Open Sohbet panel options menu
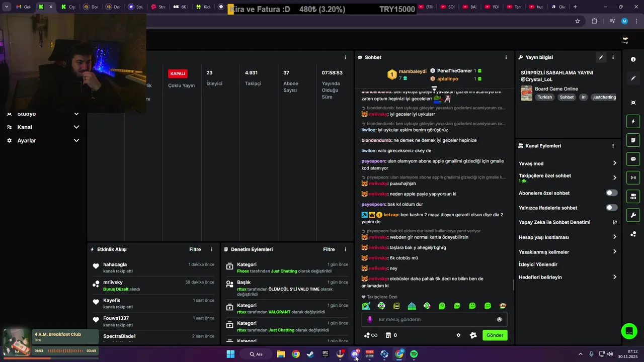The image size is (644, 362). tap(506, 57)
